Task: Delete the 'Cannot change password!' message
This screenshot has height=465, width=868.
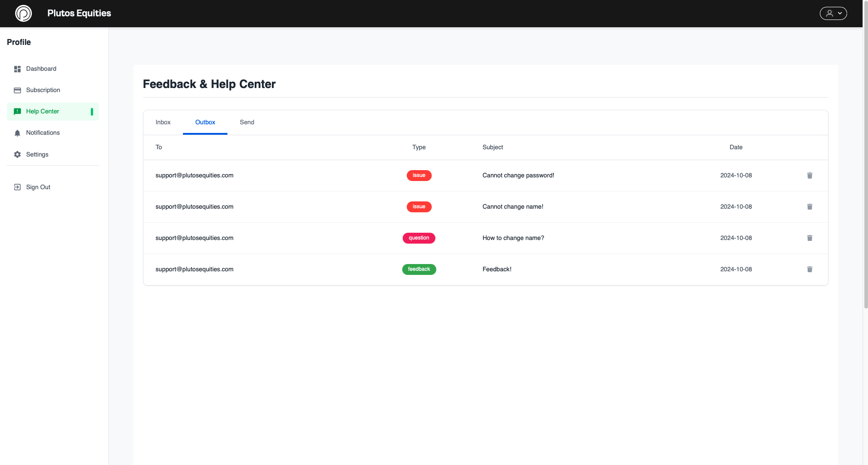Action: coord(809,176)
